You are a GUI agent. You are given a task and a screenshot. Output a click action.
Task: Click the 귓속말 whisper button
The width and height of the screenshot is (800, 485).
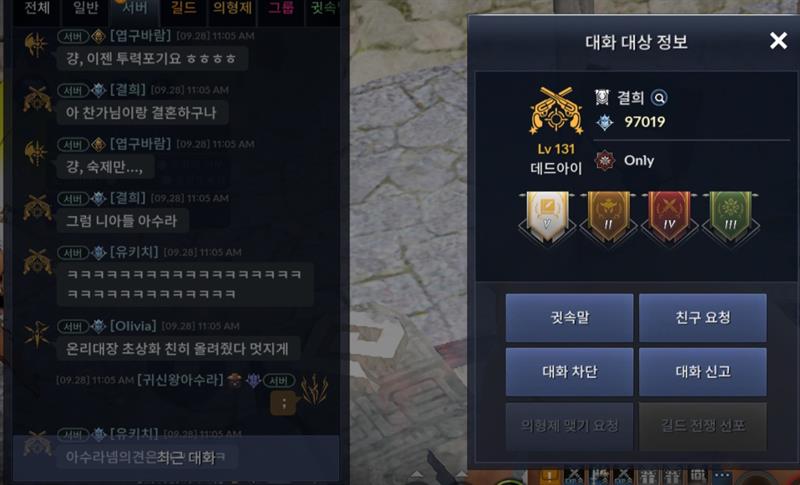(569, 317)
